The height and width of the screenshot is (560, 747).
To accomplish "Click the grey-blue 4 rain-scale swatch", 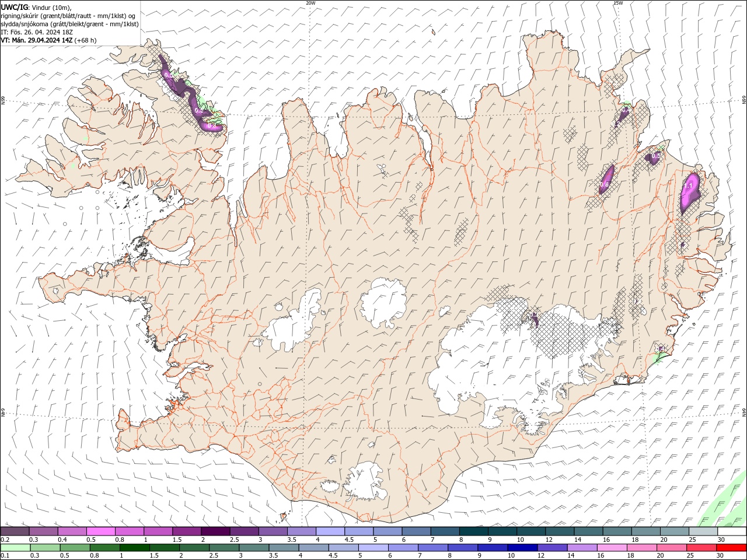I will point(314,548).
